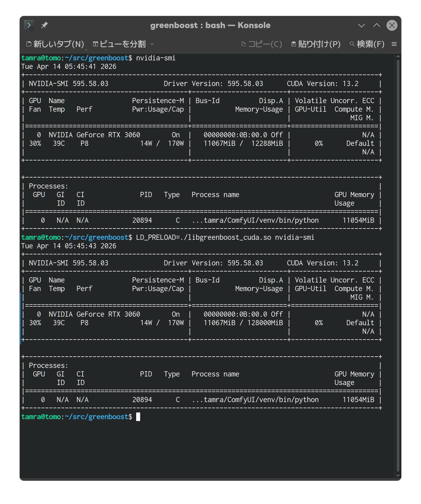Screen dimensions: 421x504
Task: Expand the small arrow beside 新しいタブ(N)
Action: coord(86,49)
